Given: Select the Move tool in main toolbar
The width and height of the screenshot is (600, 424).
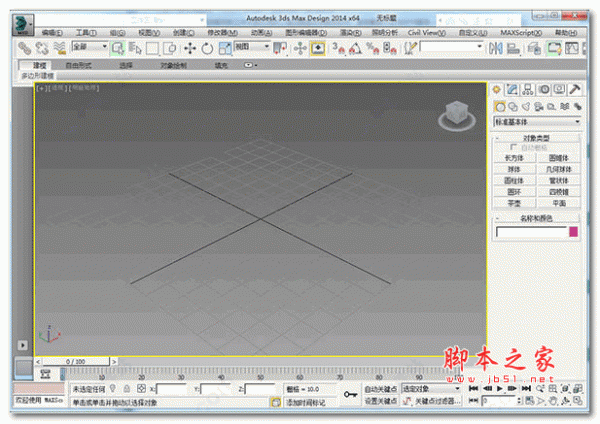Looking at the screenshot, I should coord(190,47).
